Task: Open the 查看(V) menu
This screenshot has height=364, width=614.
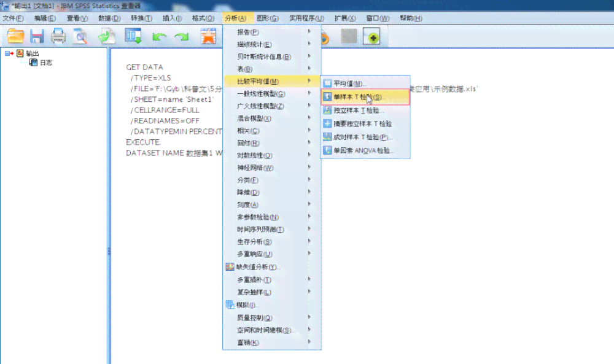Action: [x=77, y=18]
